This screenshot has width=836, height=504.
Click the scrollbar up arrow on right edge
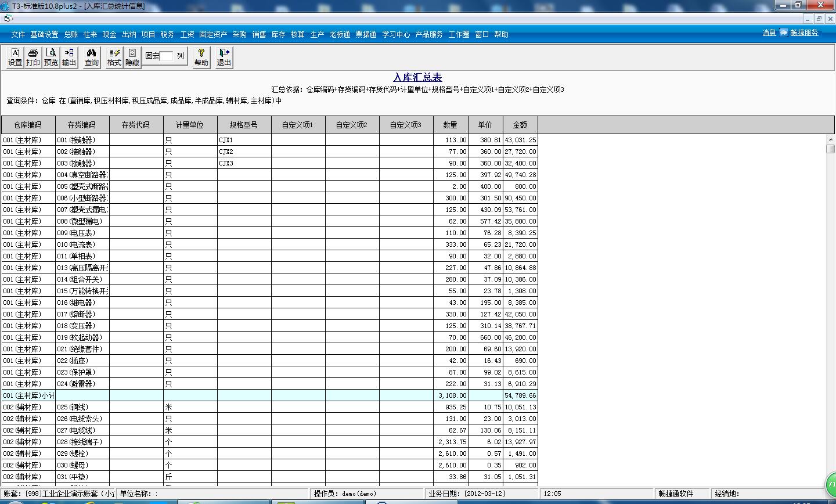click(x=831, y=138)
